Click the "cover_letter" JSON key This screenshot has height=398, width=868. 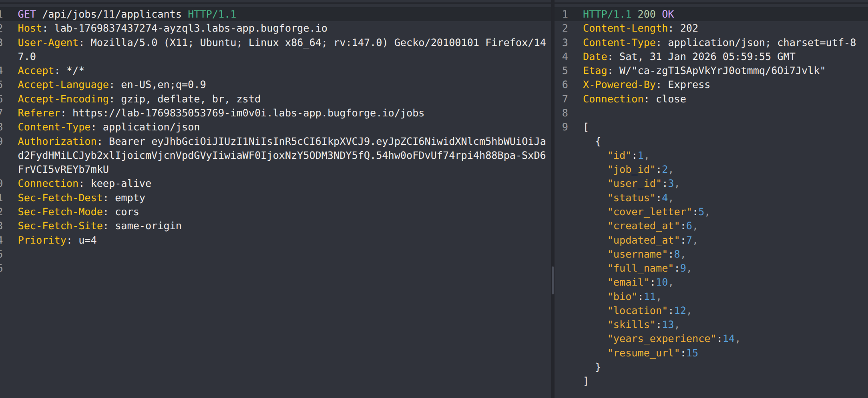(649, 212)
